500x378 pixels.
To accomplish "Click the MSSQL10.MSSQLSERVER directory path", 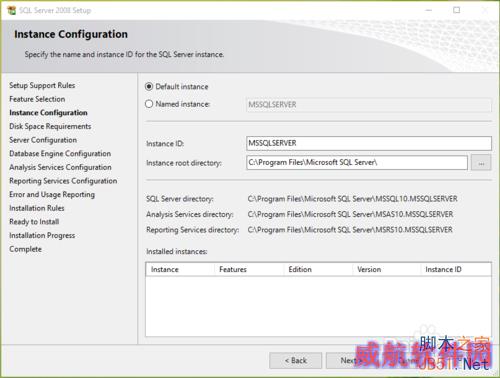I will 352,199.
